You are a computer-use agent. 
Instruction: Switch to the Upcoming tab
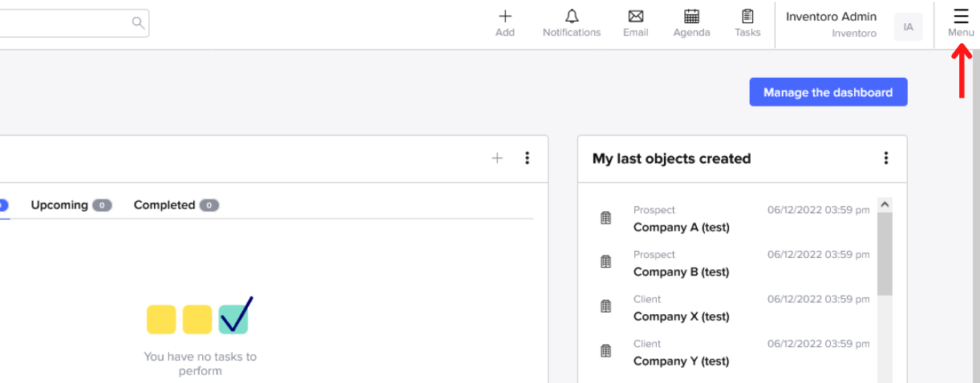click(x=59, y=205)
